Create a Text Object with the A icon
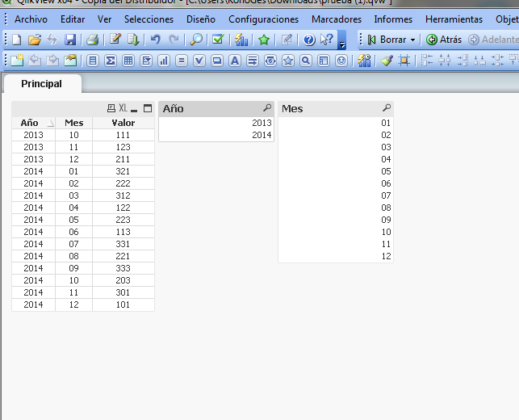 tap(235, 61)
